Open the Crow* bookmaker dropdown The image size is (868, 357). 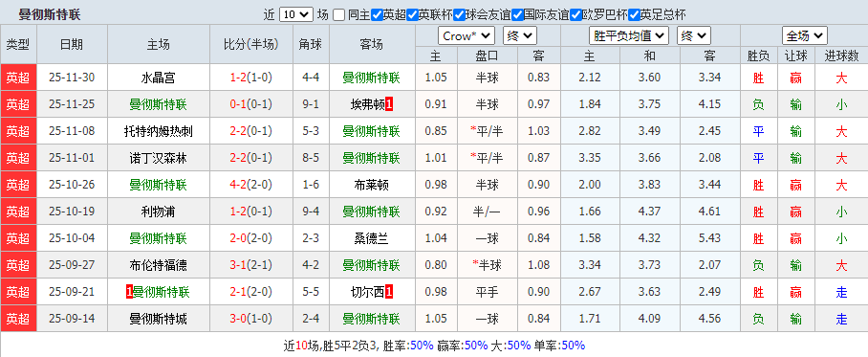click(467, 36)
